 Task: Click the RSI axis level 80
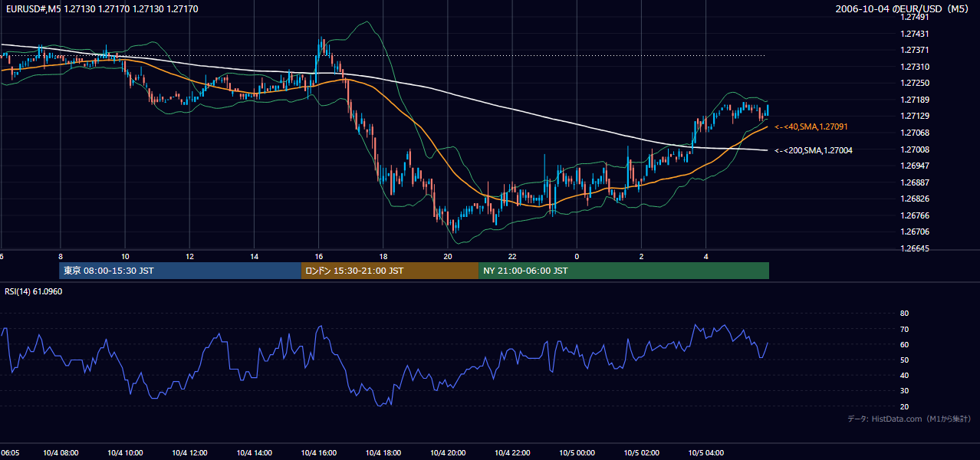click(904, 314)
